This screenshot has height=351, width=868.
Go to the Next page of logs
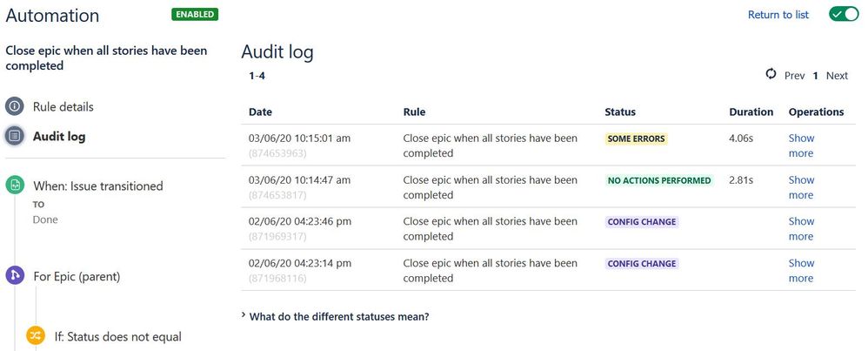point(837,76)
